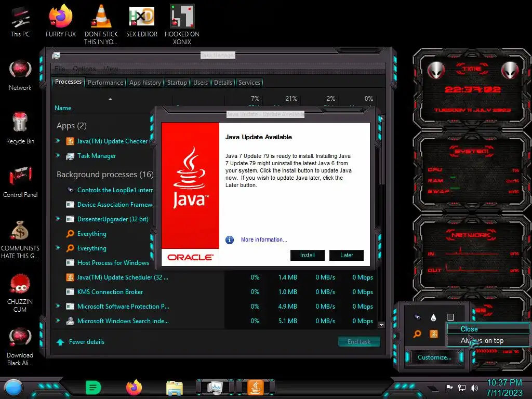Switch to the Startup tab
Image resolution: width=532 pixels, height=399 pixels.
(x=177, y=83)
